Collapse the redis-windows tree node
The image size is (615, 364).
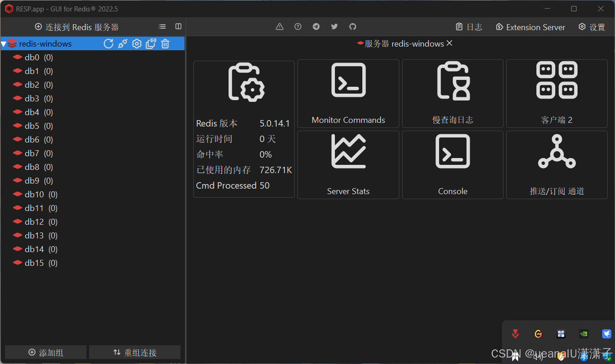4,44
